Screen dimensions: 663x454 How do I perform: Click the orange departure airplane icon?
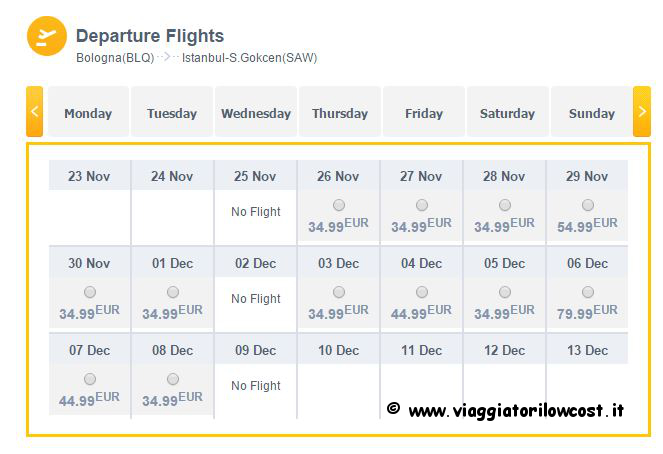tap(47, 36)
